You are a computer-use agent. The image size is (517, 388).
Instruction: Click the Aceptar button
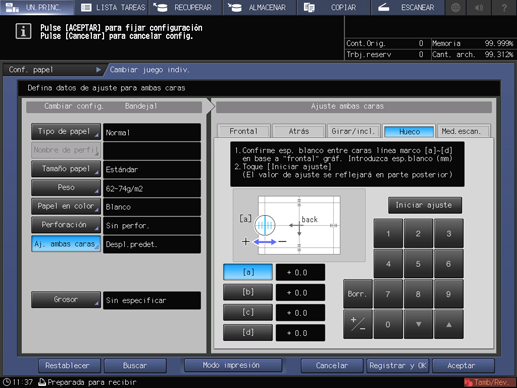point(463,366)
